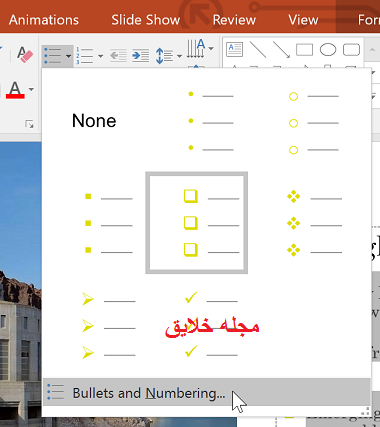
Task: Open the Animations ribbon tab
Action: [x=44, y=20]
